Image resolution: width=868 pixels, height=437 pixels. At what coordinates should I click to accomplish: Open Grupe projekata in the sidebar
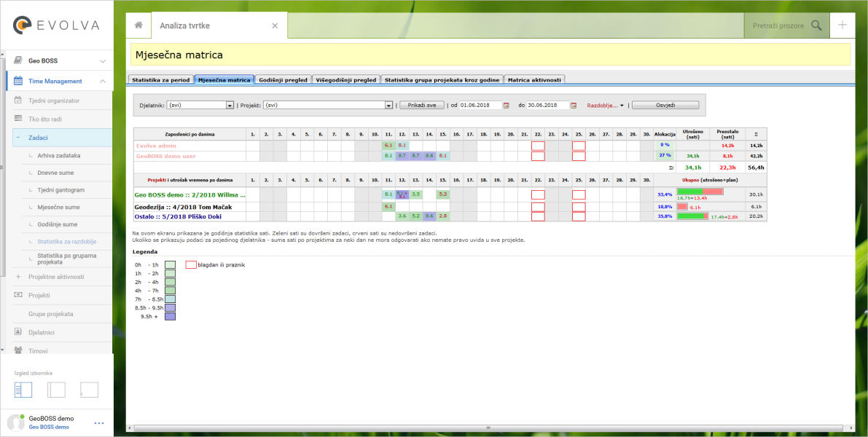pos(51,314)
